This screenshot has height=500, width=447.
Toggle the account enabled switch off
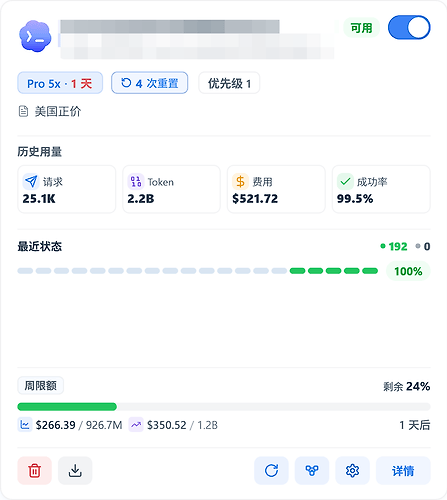coord(409,27)
